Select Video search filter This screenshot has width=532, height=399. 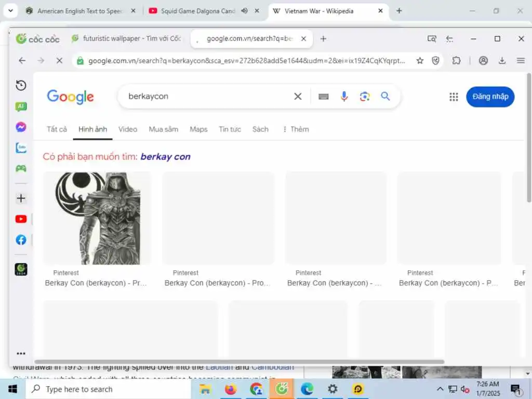(128, 129)
